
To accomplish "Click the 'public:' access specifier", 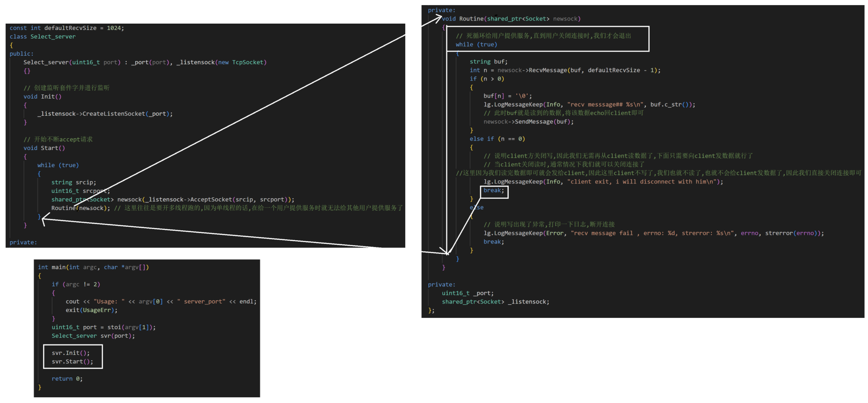I will tap(22, 53).
